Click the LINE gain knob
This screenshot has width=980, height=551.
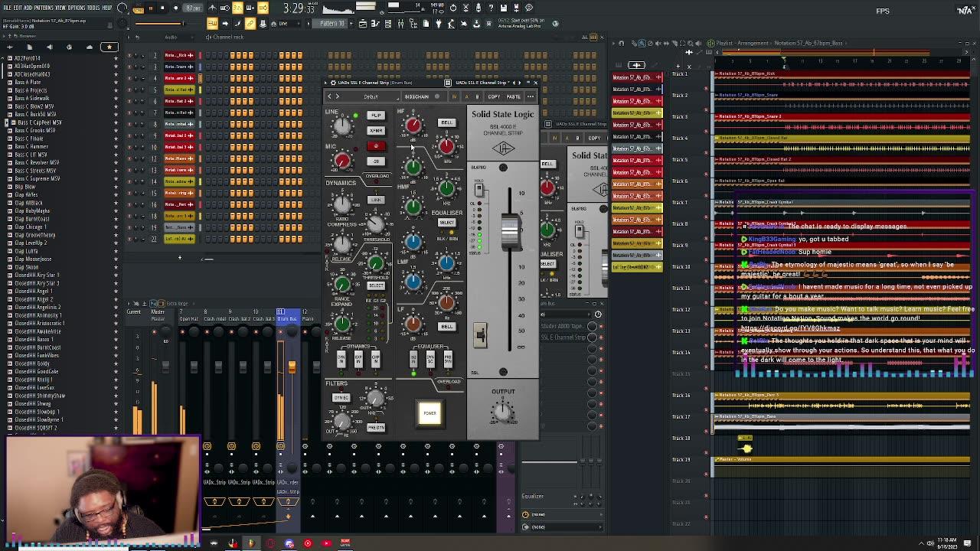342,126
